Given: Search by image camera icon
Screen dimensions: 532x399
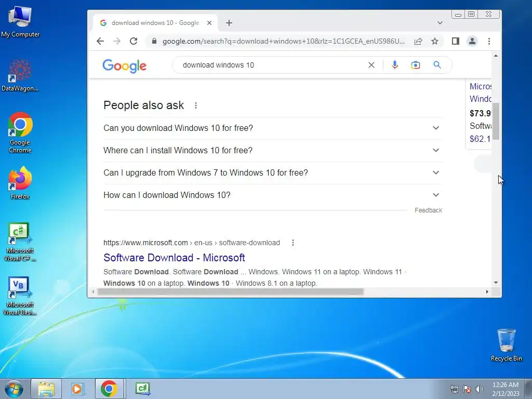Looking at the screenshot, I should point(415,65).
